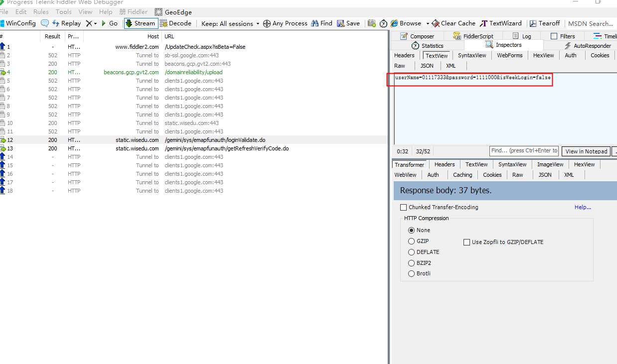
Task: Open the Rules menu
Action: coord(41,11)
